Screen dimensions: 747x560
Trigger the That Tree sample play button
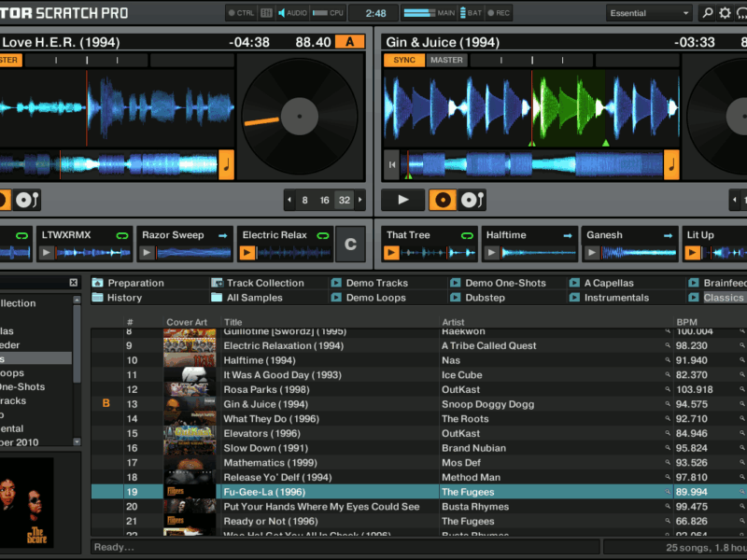pyautogui.click(x=392, y=253)
